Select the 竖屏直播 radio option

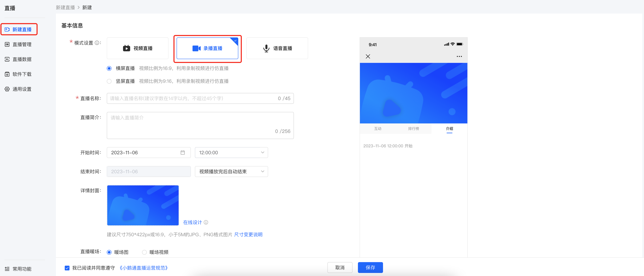109,81
